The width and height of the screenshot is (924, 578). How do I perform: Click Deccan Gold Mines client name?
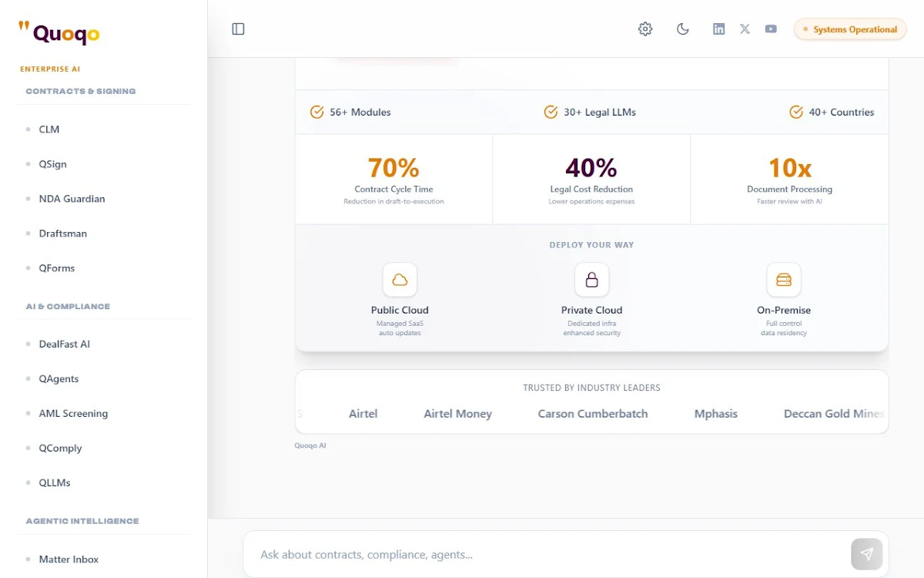(x=835, y=414)
